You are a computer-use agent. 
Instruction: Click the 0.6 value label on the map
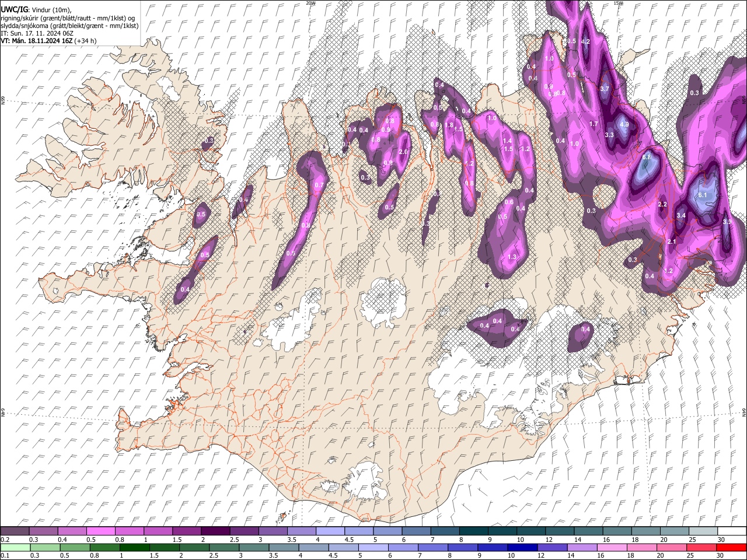509,202
